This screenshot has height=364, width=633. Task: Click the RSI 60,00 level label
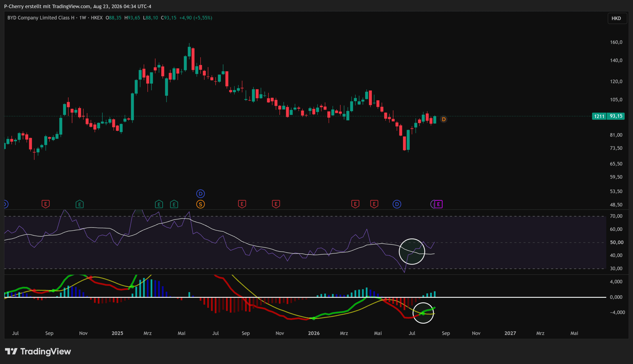616,229
